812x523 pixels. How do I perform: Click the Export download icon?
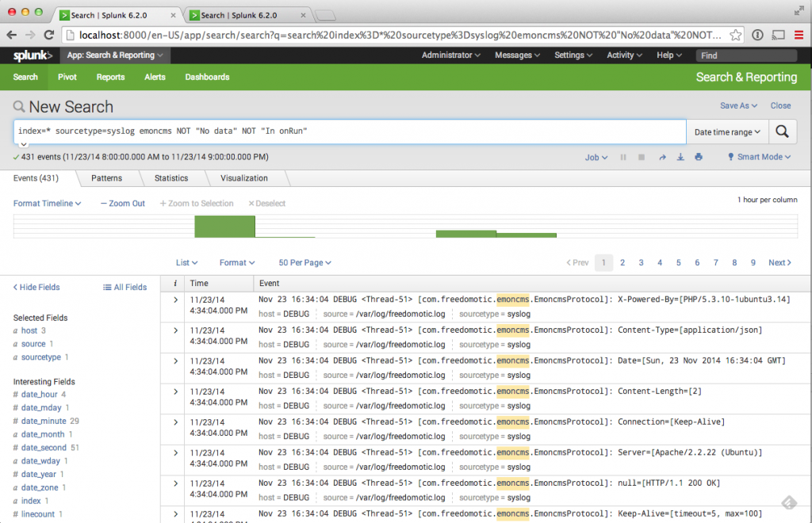(680, 158)
